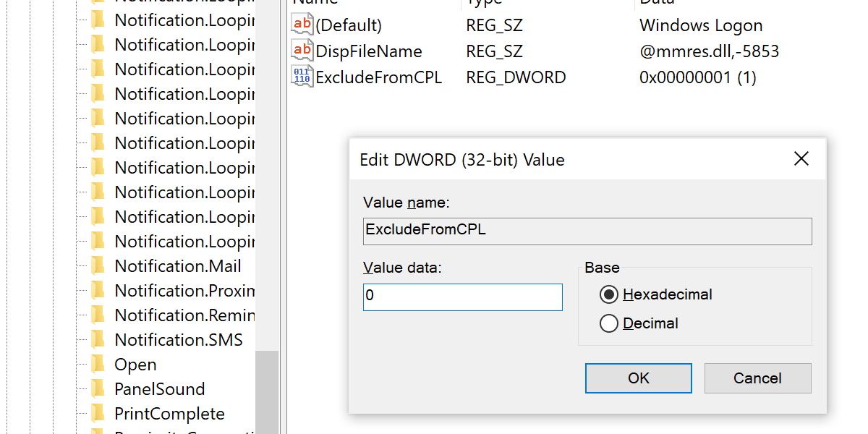This screenshot has width=868, height=434.
Task: Click inside the Value data field
Action: (x=463, y=297)
